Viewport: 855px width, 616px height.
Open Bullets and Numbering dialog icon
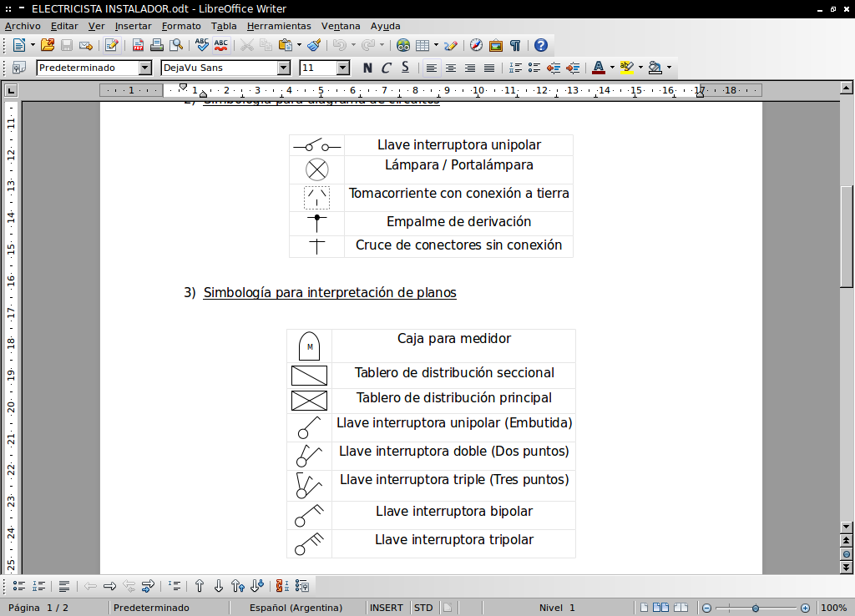[x=301, y=586]
